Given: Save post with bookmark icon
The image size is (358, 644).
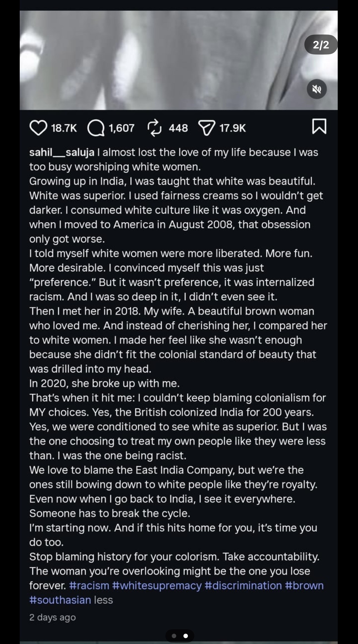Looking at the screenshot, I should pyautogui.click(x=319, y=127).
